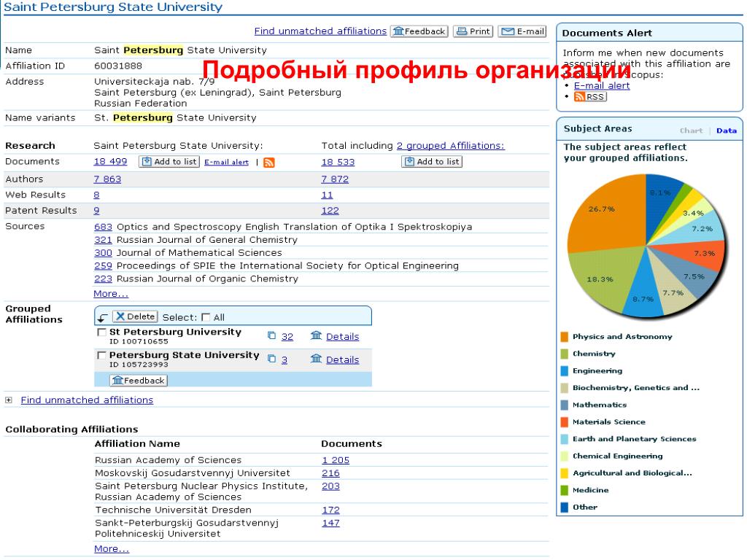Click the Medicine legend swatch
The height and width of the screenshot is (560, 747).
click(x=565, y=491)
